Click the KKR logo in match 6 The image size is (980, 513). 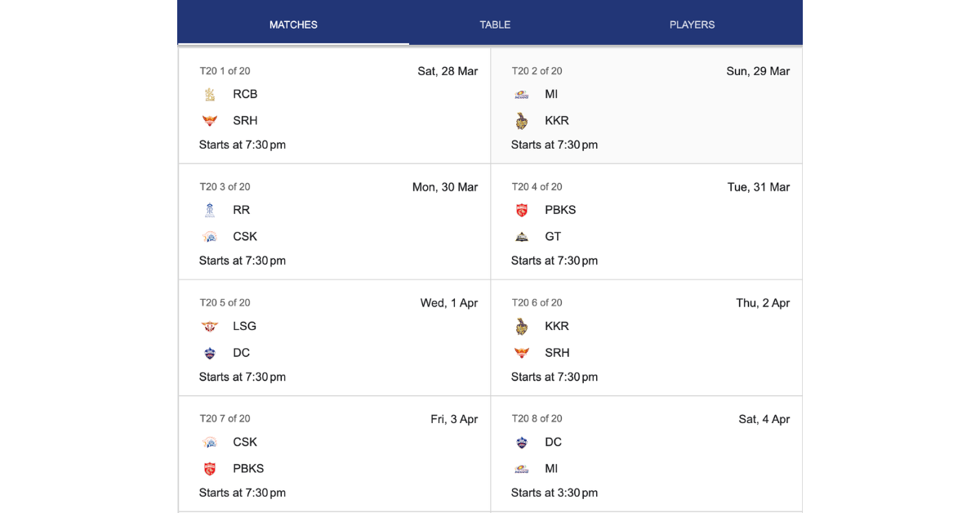point(522,326)
